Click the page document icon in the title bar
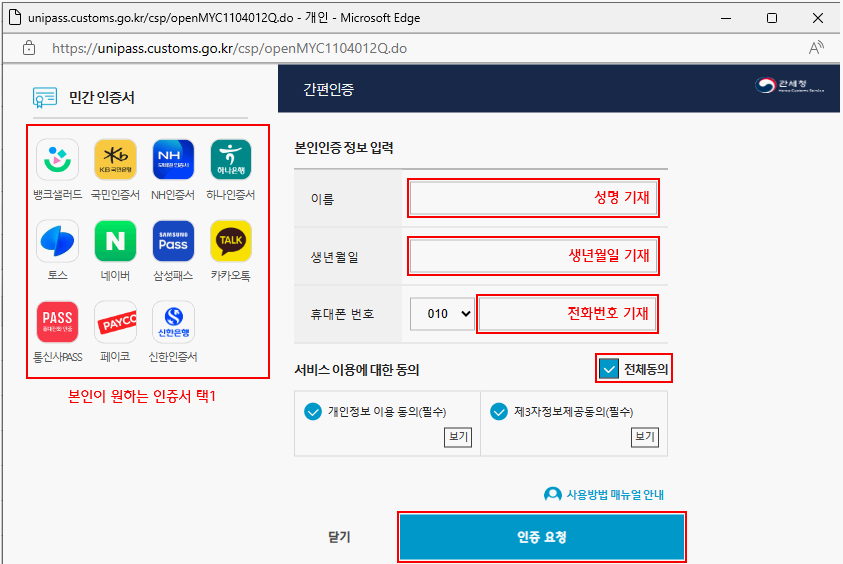 click(x=15, y=18)
